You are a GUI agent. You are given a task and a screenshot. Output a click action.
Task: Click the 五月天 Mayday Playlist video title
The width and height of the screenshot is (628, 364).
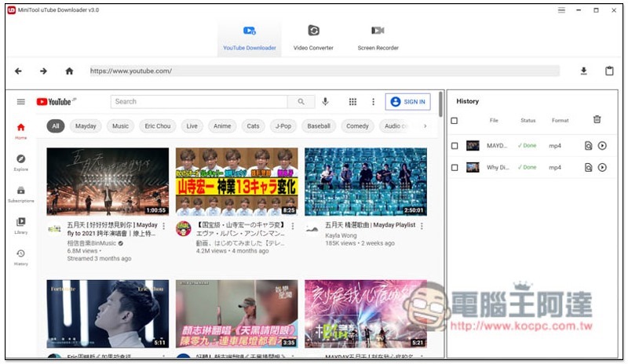370,225
